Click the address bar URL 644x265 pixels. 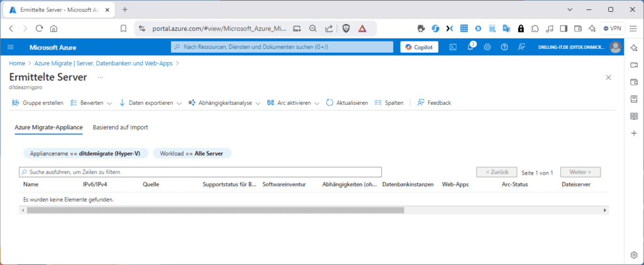click(x=219, y=29)
